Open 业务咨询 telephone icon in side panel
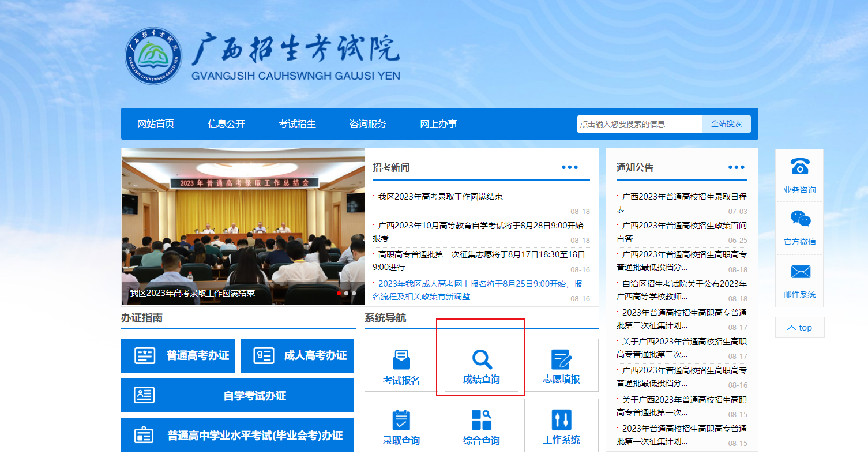The image size is (868, 465). (x=799, y=166)
